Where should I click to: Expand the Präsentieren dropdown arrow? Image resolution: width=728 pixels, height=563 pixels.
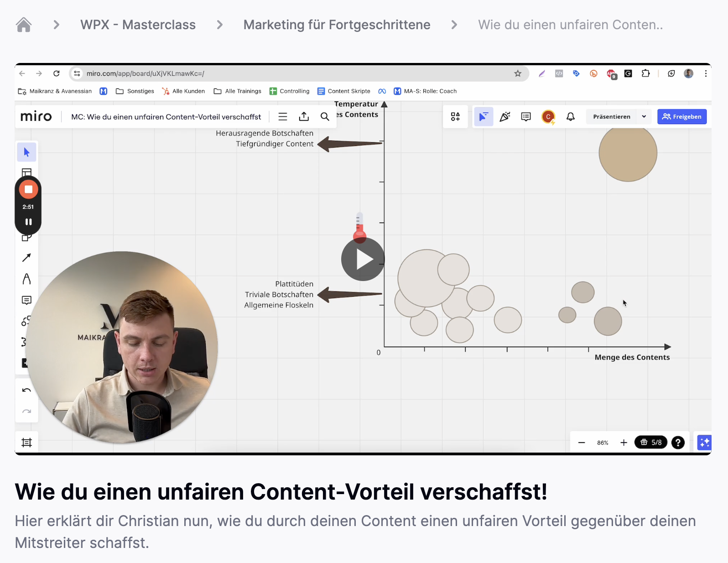coord(644,117)
